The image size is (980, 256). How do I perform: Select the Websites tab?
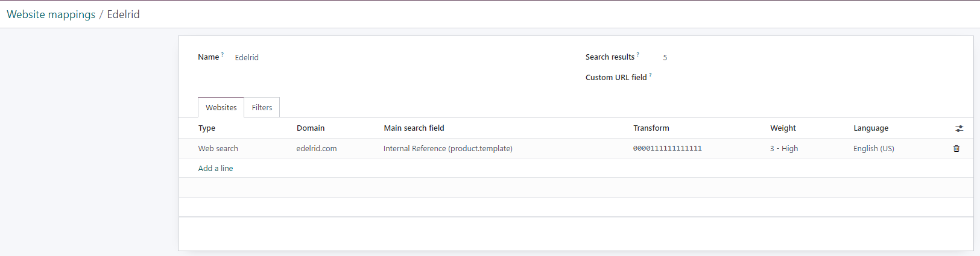pyautogui.click(x=221, y=107)
